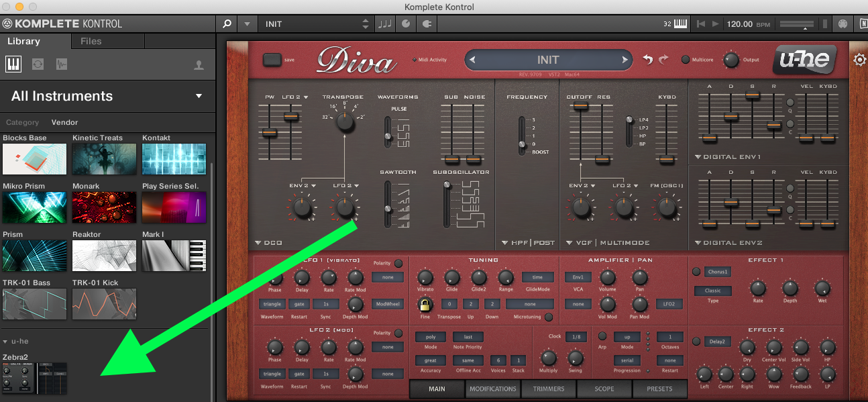Select the Loops library filter icon
Image resolution: width=868 pixels, height=402 pixels.
coord(38,64)
